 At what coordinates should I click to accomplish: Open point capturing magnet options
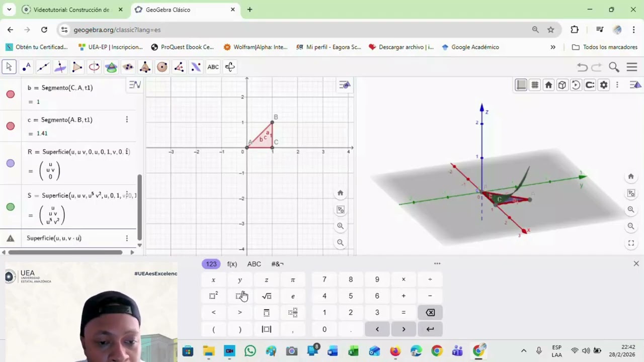click(590, 85)
